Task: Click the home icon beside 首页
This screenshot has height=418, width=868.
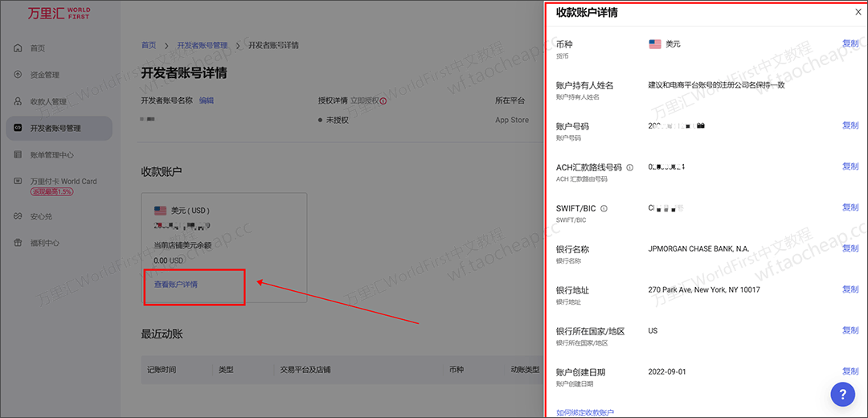Action: [x=18, y=48]
